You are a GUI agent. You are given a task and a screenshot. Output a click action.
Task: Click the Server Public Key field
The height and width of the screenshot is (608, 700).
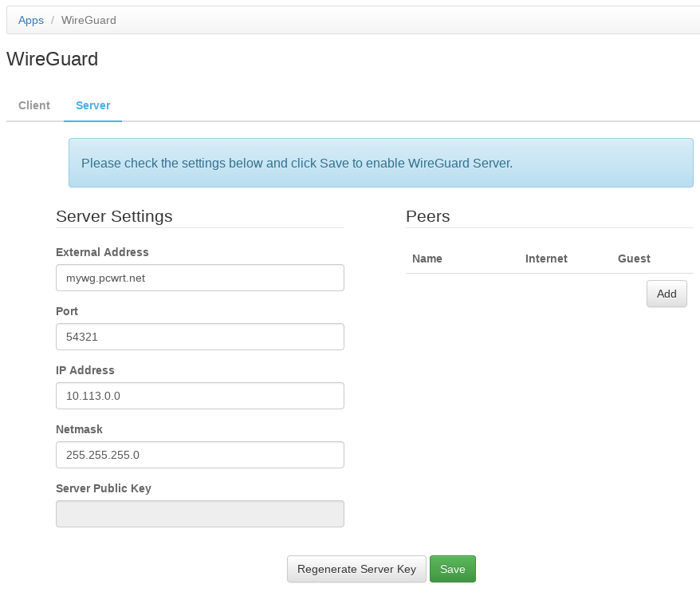[x=199, y=514]
